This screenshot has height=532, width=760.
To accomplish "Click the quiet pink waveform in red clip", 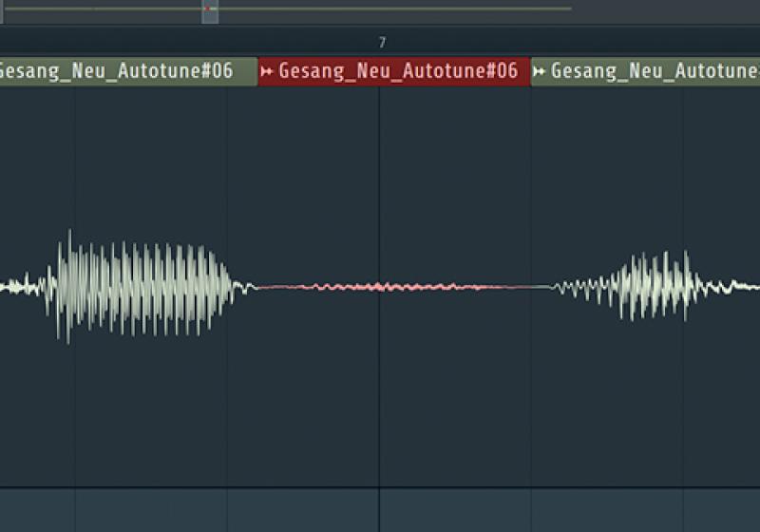I will click(x=395, y=287).
